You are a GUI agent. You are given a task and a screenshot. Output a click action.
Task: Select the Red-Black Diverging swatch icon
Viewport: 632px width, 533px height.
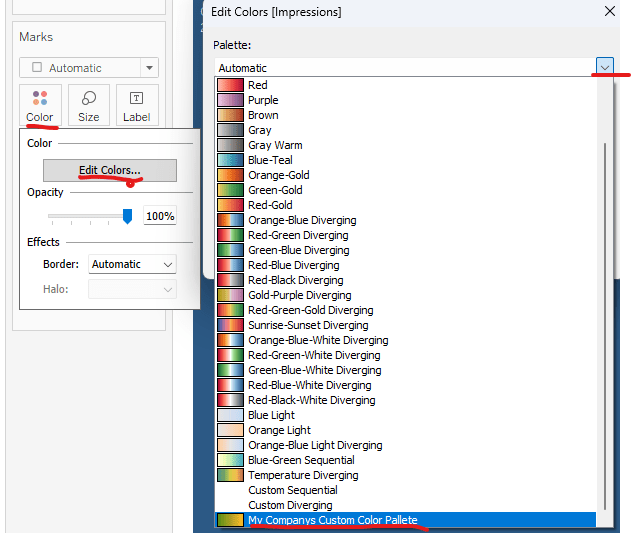[231, 280]
